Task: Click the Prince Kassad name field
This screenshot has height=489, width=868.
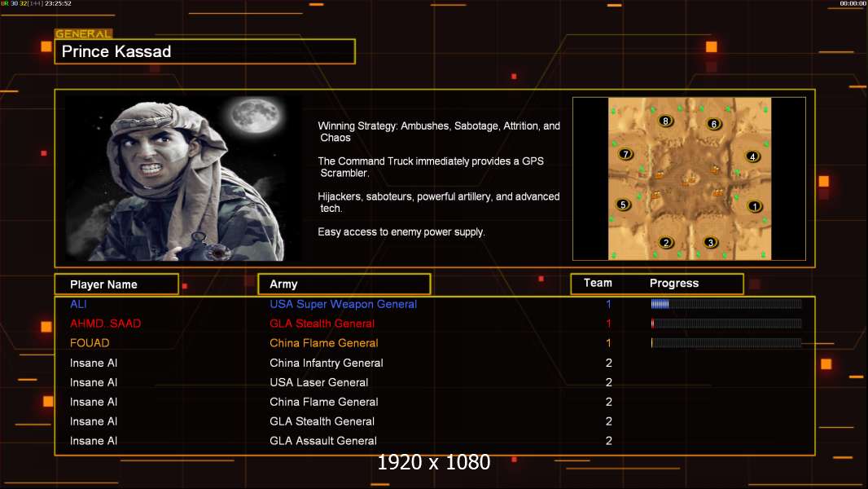Action: (205, 51)
